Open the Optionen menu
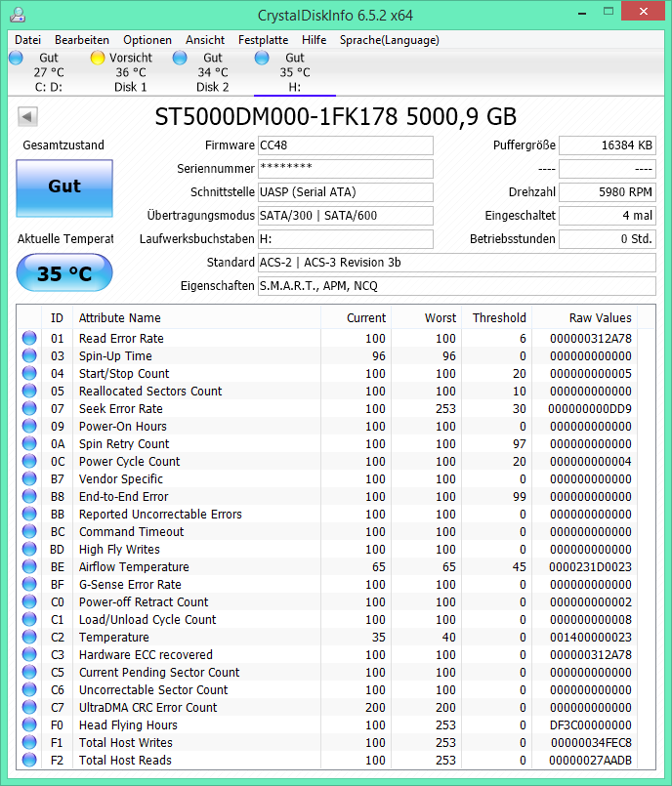 (147, 40)
